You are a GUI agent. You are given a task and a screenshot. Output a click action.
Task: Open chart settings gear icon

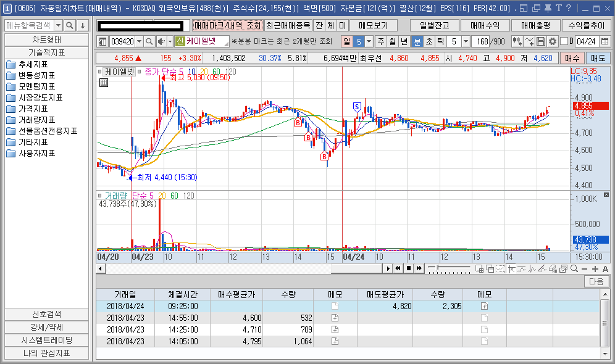coord(552,41)
